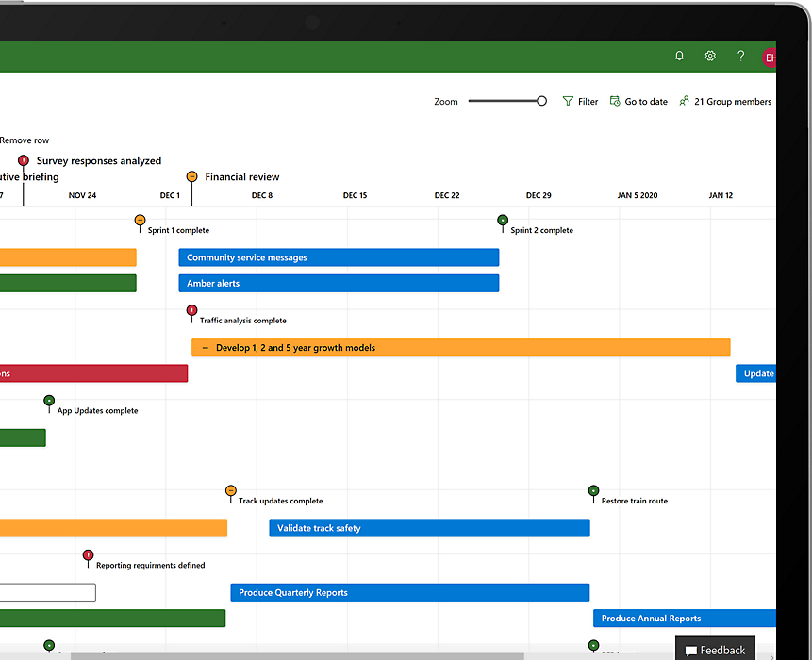This screenshot has height=660, width=812.
Task: Click the Sprint 2 complete milestone
Action: coord(503,221)
